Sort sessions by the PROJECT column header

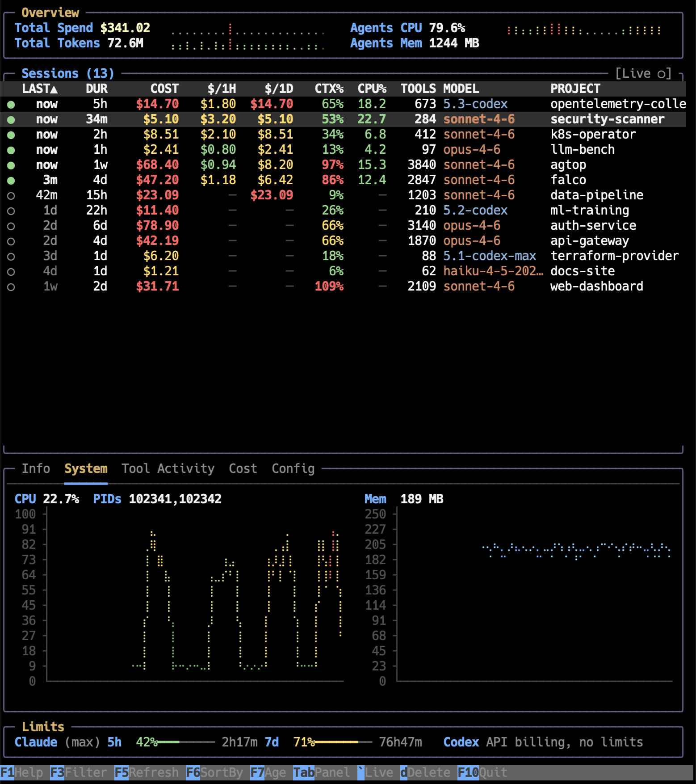click(575, 89)
